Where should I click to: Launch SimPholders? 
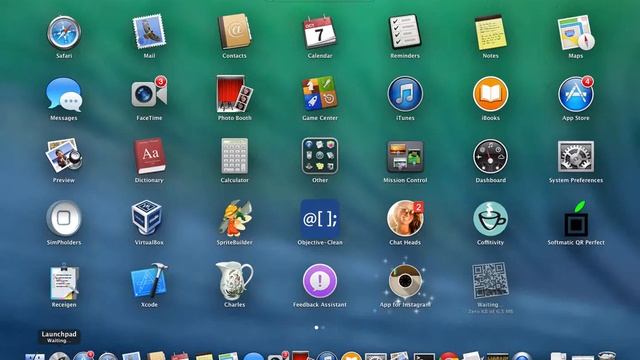coord(64,218)
